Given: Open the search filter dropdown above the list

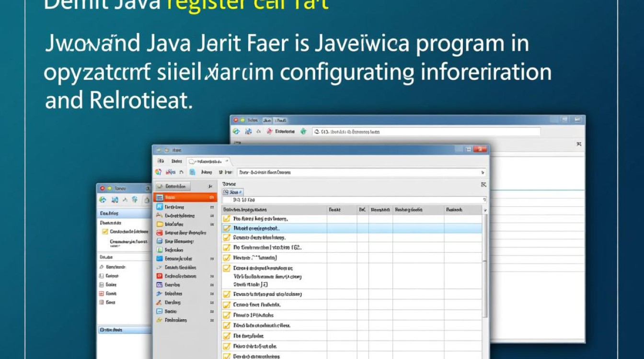Looking at the screenshot, I should tap(234, 191).
